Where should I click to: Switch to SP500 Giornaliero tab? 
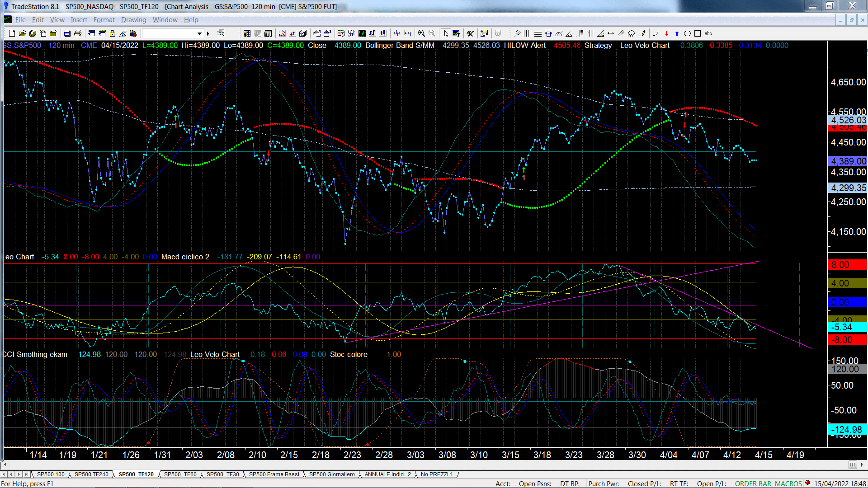click(332, 474)
